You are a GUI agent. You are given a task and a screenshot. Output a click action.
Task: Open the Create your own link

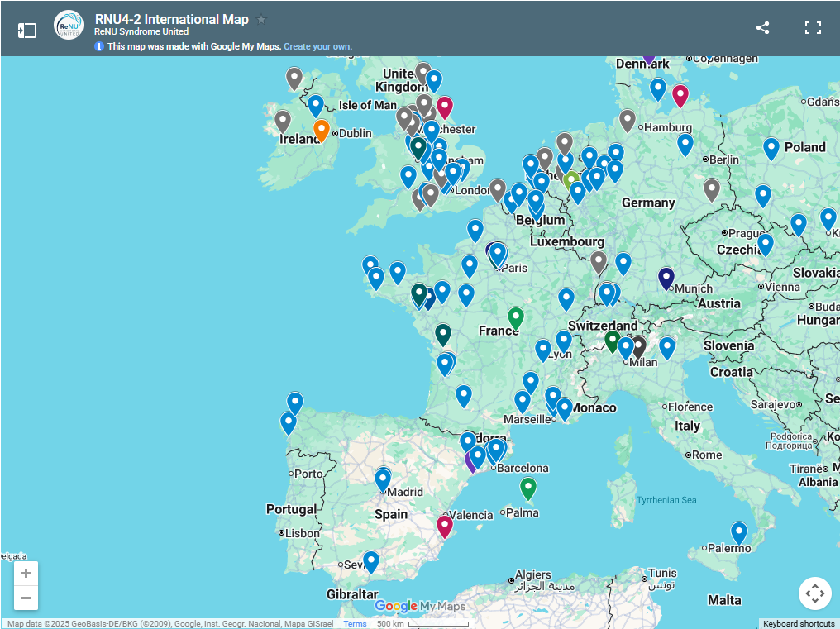[317, 46]
